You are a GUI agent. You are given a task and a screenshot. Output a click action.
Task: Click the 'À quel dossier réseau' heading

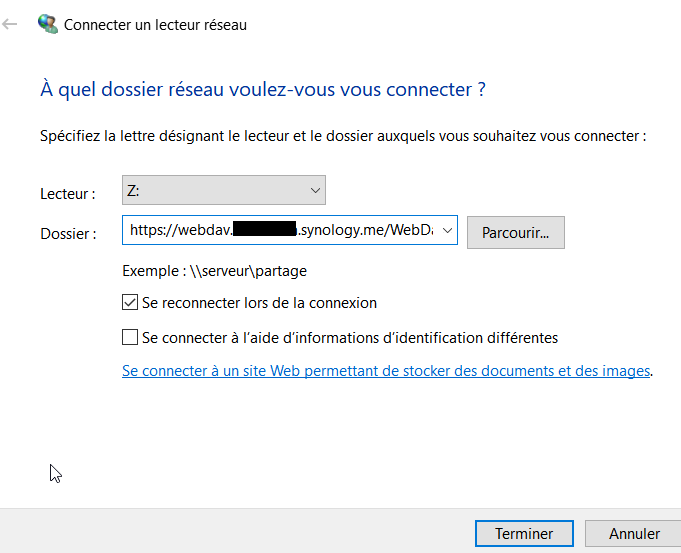[262, 90]
